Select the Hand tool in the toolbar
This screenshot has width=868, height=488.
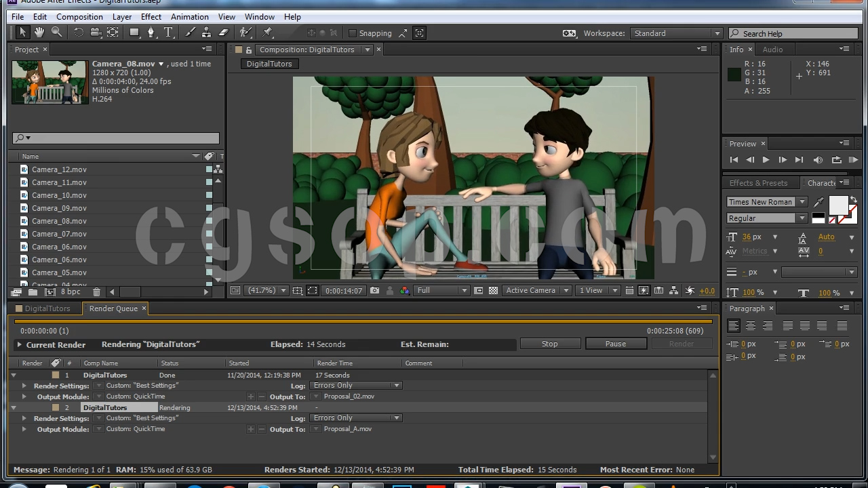tap(39, 33)
